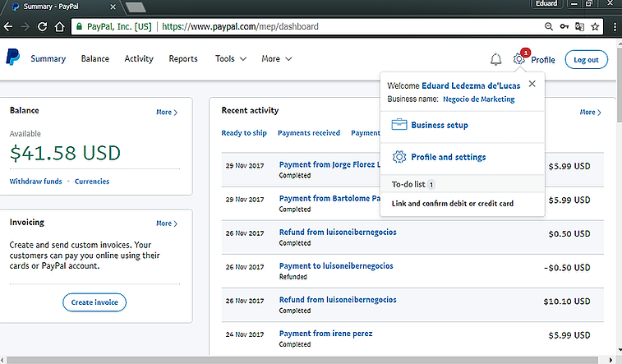The height and width of the screenshot is (364, 622).
Task: Open the More link in Recent activity
Action: click(590, 113)
